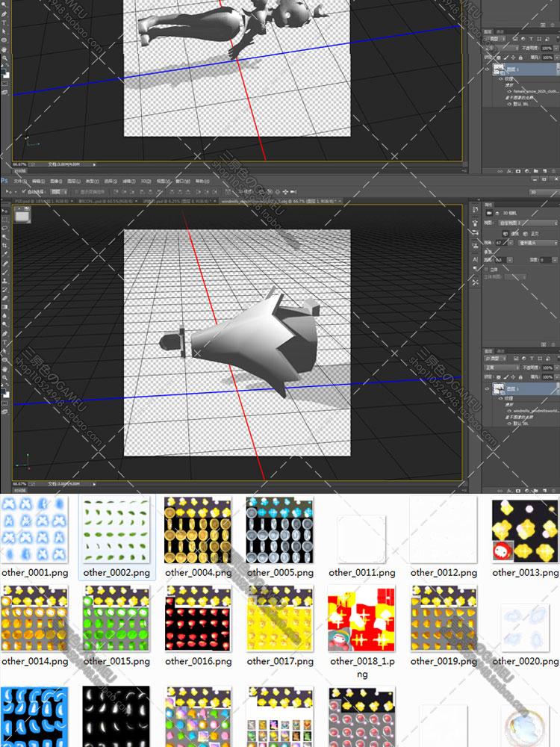
Task: Click the foreground color swatch in lower window
Action: pyautogui.click(x=3, y=391)
